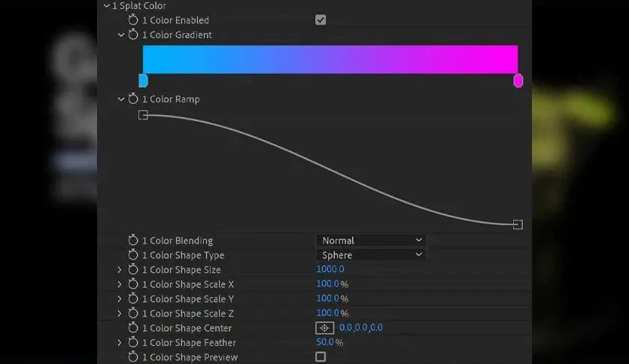629x364 pixels.
Task: Select the 1 Color Shape Preview label
Action: tap(190, 357)
